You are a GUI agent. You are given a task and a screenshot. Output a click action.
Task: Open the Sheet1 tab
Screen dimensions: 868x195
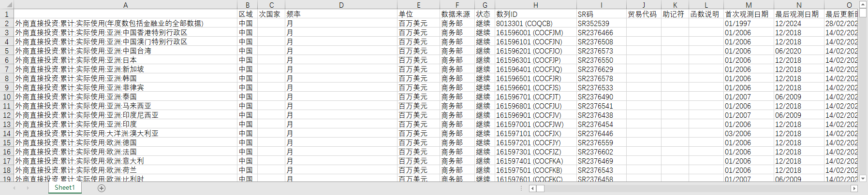click(x=65, y=188)
